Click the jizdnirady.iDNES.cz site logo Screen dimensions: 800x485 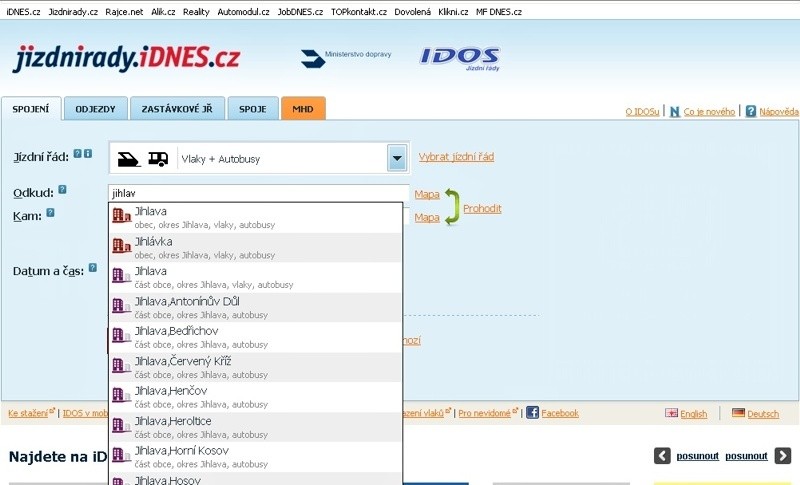click(x=126, y=59)
